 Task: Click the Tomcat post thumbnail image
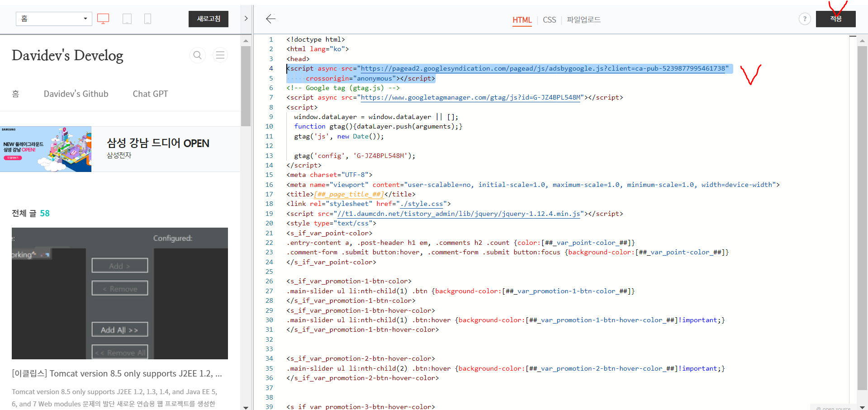tap(120, 293)
